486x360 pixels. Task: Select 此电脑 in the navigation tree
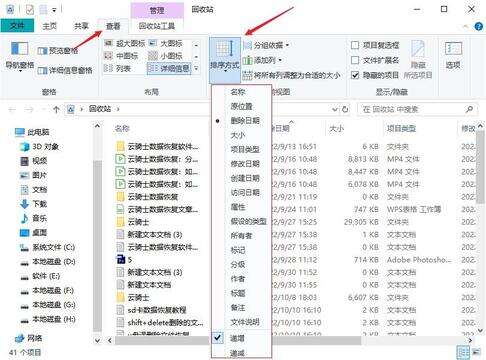tap(32, 132)
